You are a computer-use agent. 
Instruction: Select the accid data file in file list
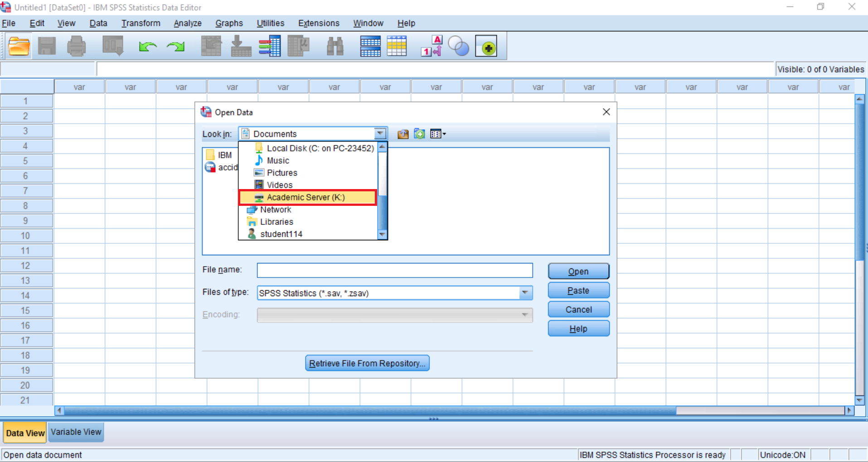[222, 167]
